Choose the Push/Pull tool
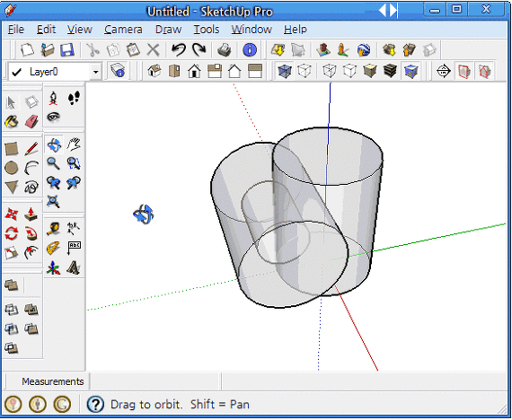Screen dimensions: 512x420 coord(31,214)
